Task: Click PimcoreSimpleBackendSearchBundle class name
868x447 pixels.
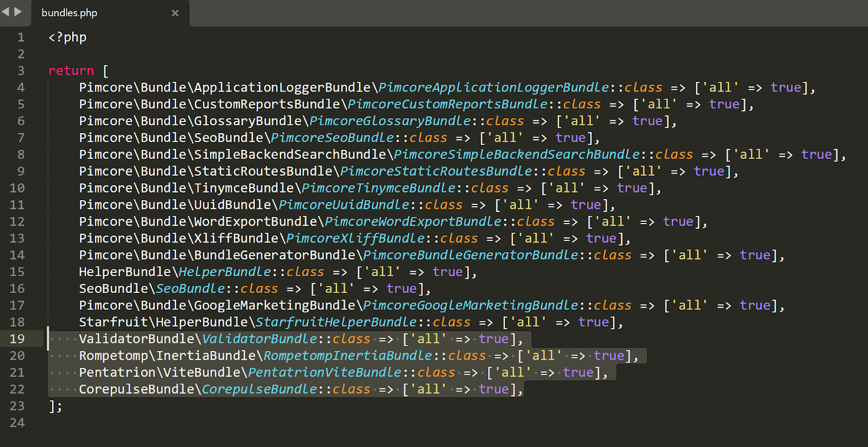Action: (x=517, y=155)
